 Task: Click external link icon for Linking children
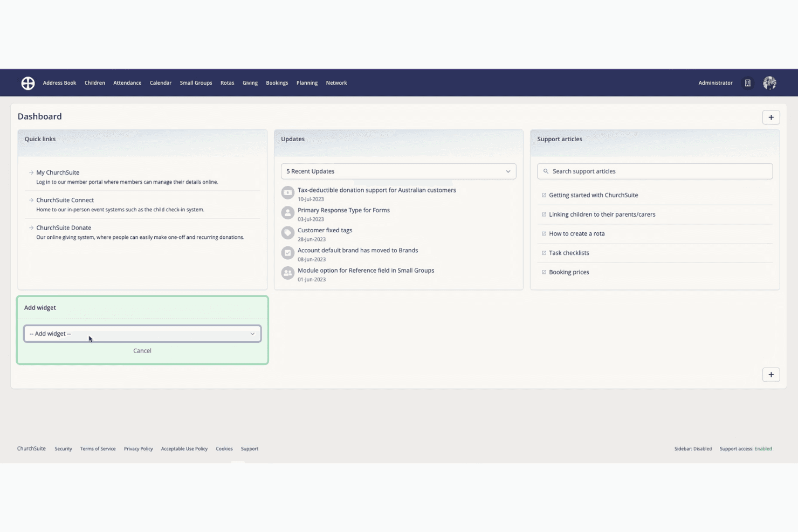[544, 215]
